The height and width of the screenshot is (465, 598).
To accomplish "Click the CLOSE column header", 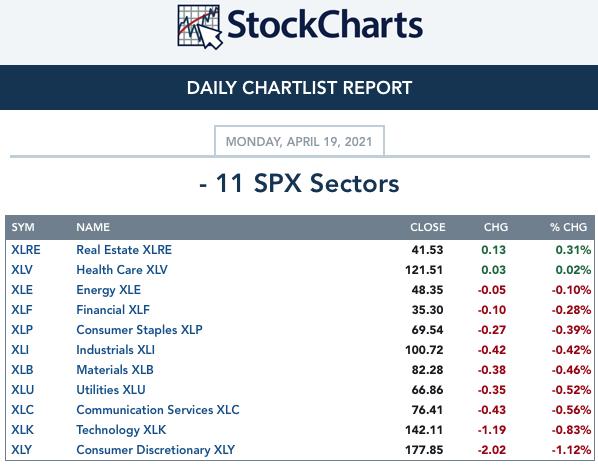I will [x=428, y=227].
